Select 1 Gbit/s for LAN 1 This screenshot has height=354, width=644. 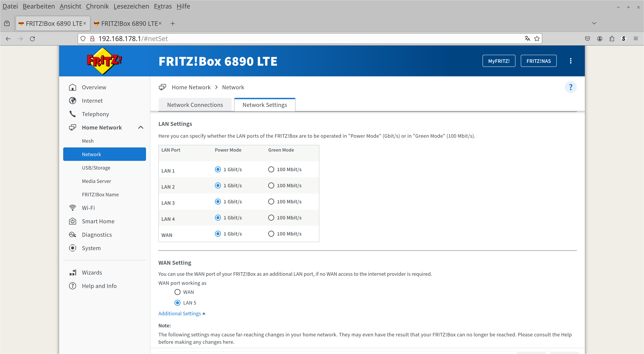(x=218, y=169)
